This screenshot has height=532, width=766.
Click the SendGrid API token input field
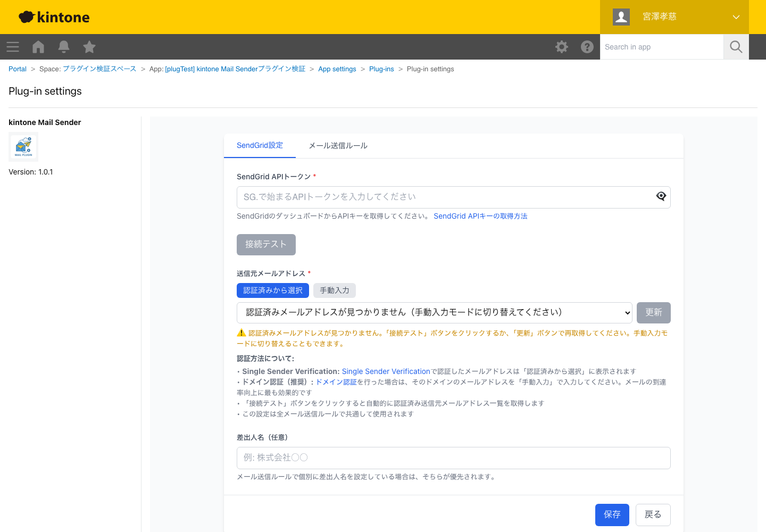pyautogui.click(x=444, y=197)
